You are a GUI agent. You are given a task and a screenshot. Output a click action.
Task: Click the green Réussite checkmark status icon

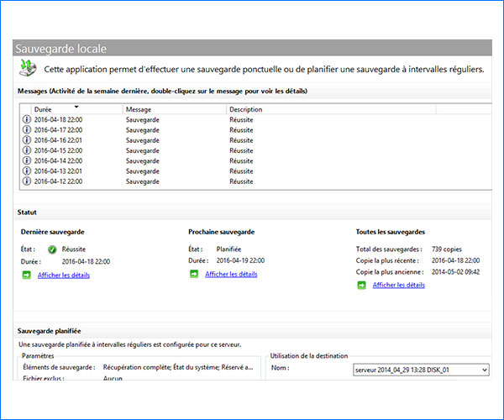pos(52,249)
